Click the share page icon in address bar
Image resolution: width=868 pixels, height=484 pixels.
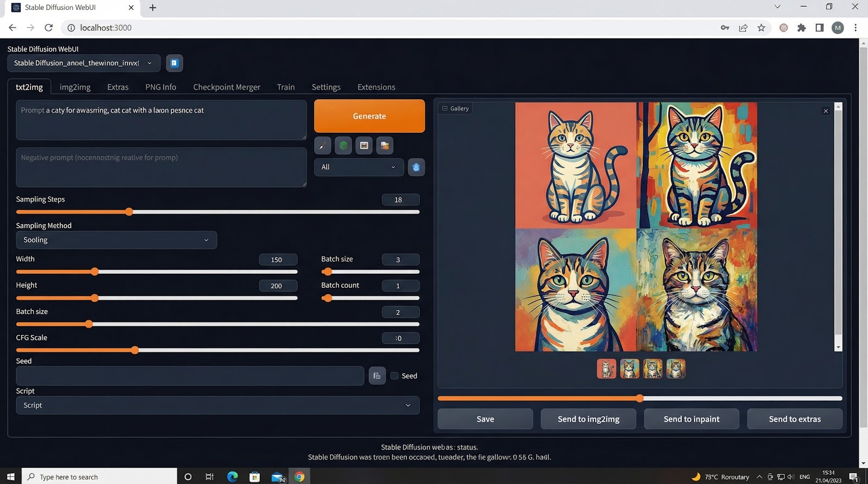tap(743, 28)
